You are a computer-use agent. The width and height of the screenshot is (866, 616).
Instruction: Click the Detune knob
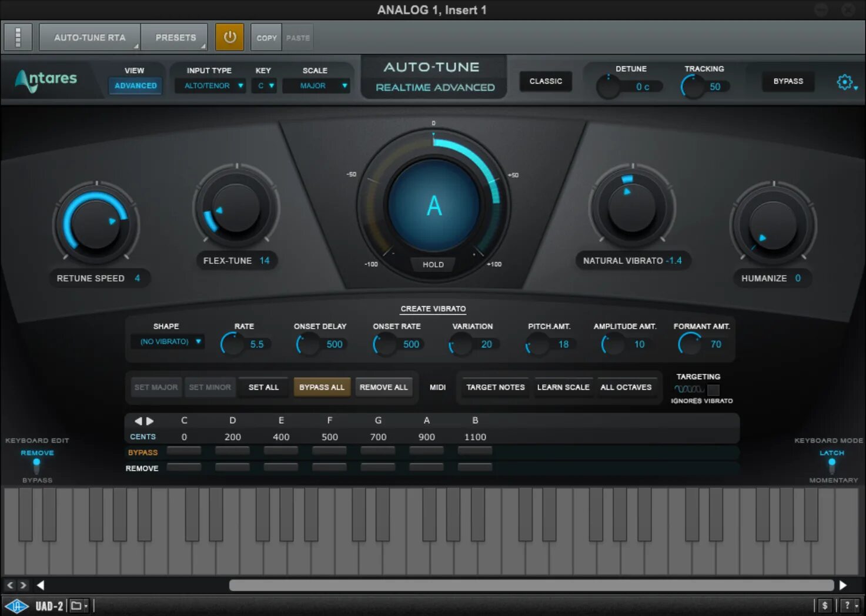pos(608,88)
